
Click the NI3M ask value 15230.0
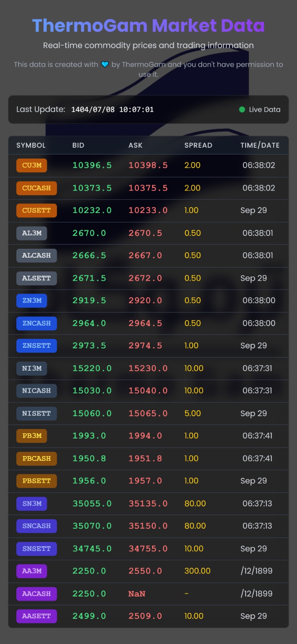coord(148,368)
